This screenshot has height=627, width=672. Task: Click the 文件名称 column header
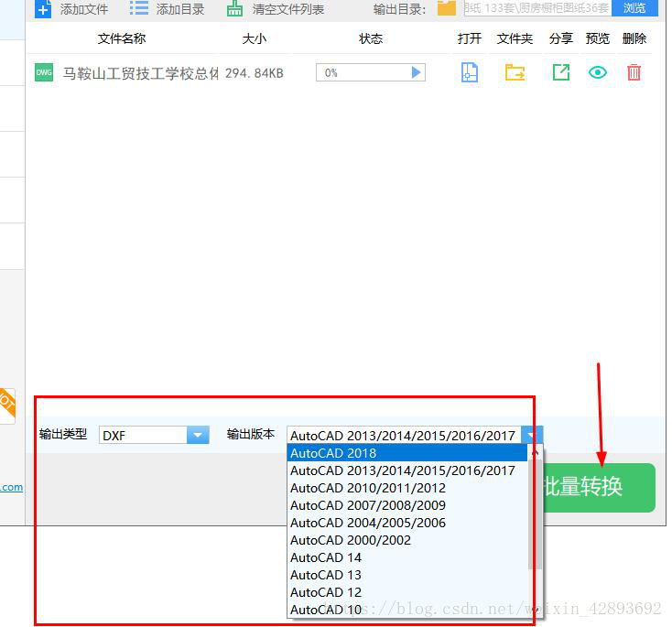pyautogui.click(x=122, y=38)
